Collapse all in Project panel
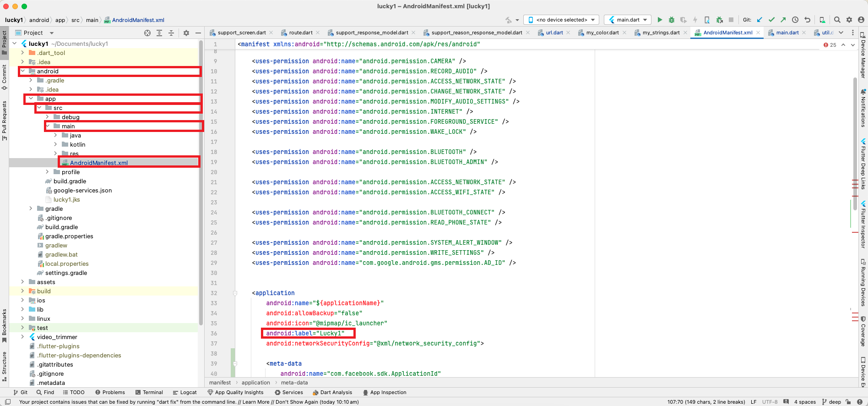868x406 pixels. [x=171, y=33]
